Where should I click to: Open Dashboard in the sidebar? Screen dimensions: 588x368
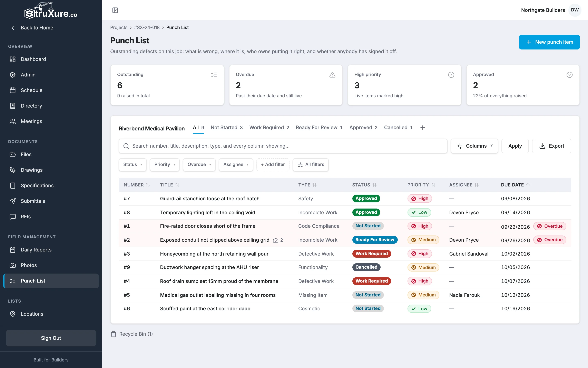(x=51, y=59)
